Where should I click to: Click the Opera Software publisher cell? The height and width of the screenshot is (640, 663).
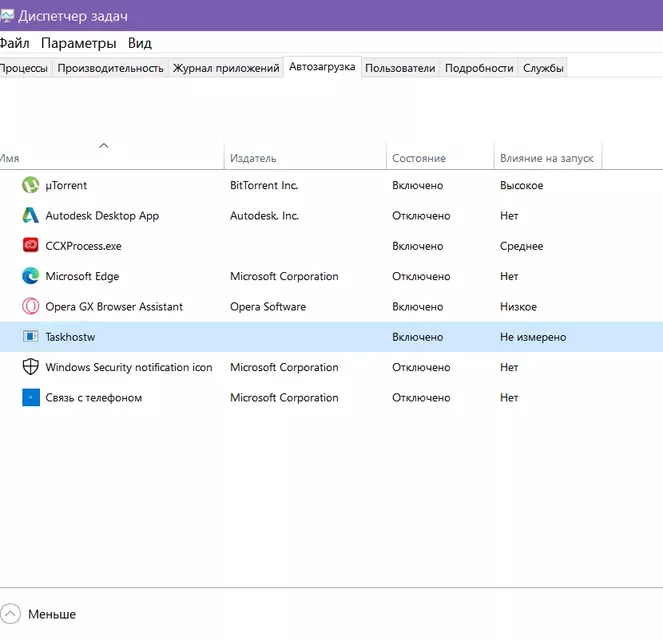click(268, 306)
